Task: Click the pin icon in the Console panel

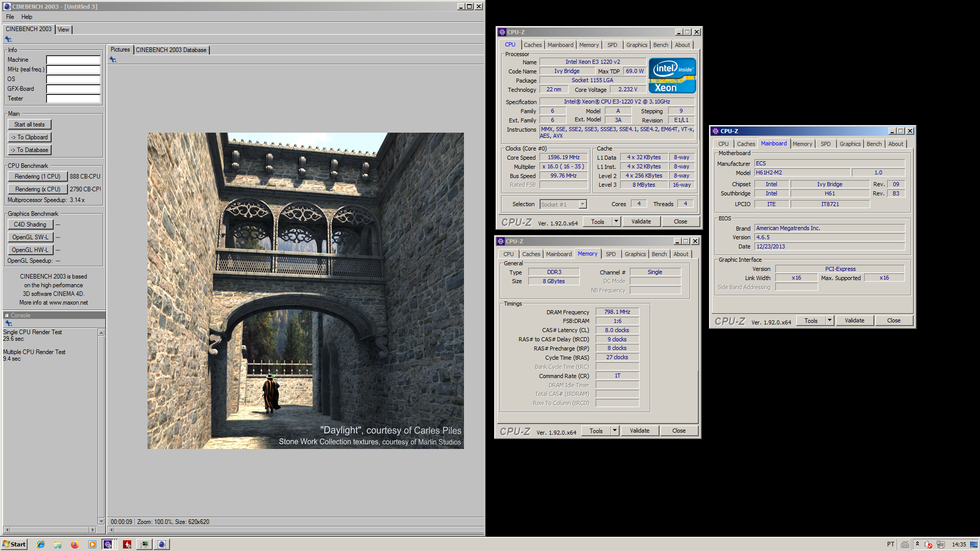Action: click(x=8, y=323)
